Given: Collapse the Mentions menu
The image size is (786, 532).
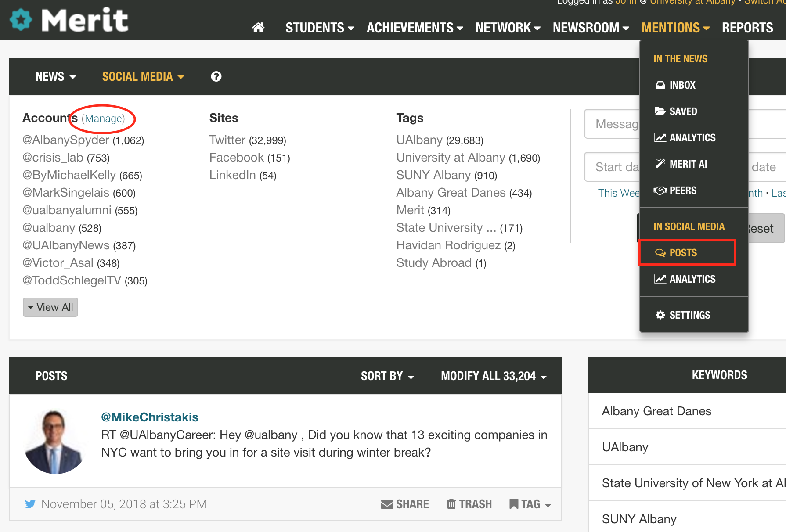Looking at the screenshot, I should coord(675,28).
